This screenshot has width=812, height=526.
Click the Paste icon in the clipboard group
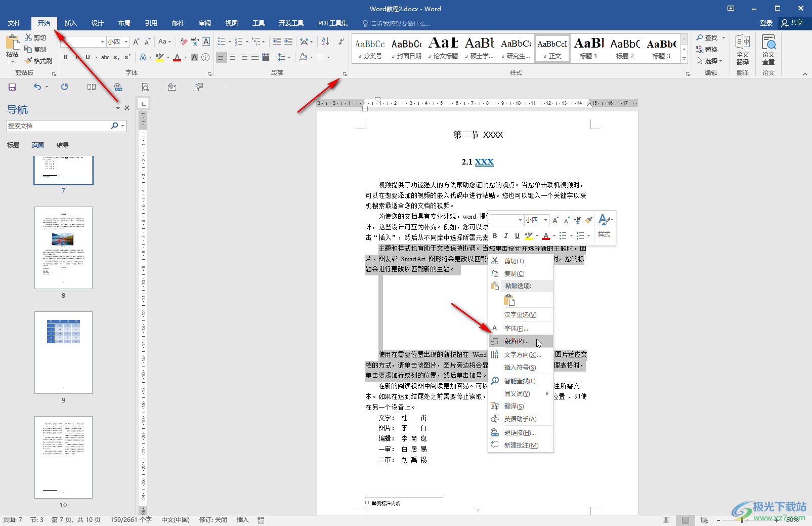(12, 43)
